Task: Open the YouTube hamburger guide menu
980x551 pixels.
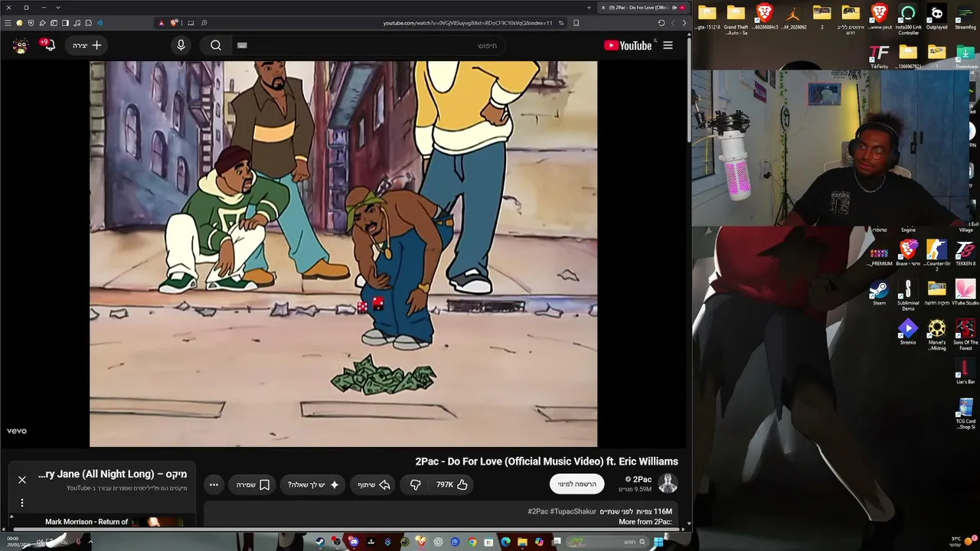Action: (668, 45)
